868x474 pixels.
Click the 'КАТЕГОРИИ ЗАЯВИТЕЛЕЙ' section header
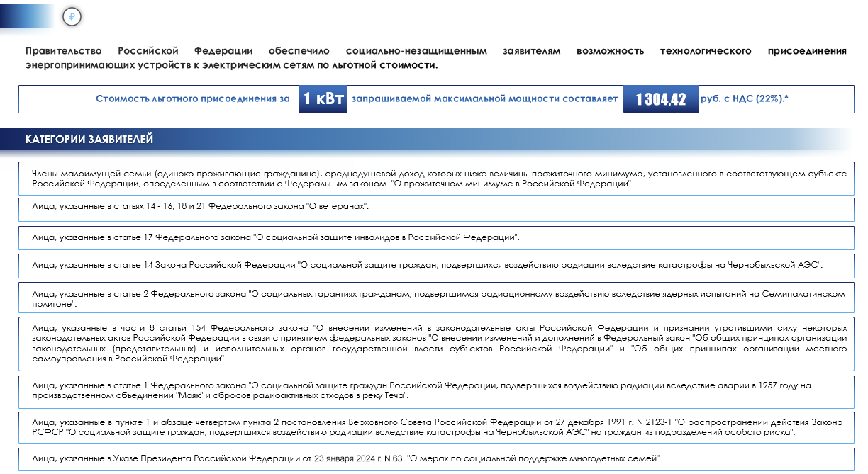point(89,140)
